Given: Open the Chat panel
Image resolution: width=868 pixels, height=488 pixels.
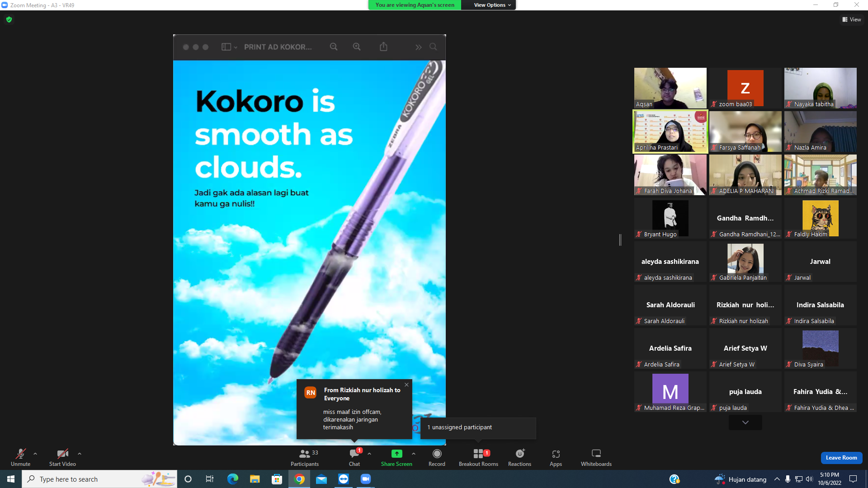Looking at the screenshot, I should click(354, 457).
